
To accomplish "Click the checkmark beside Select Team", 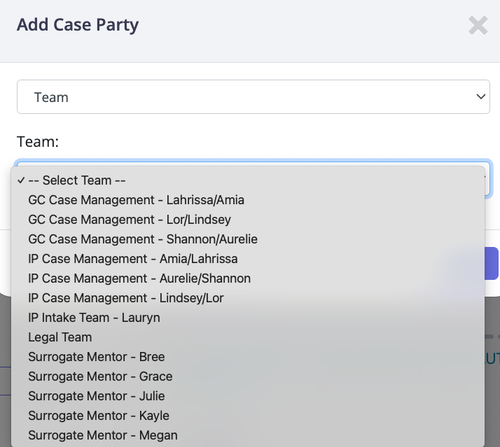I will pyautogui.click(x=21, y=180).
